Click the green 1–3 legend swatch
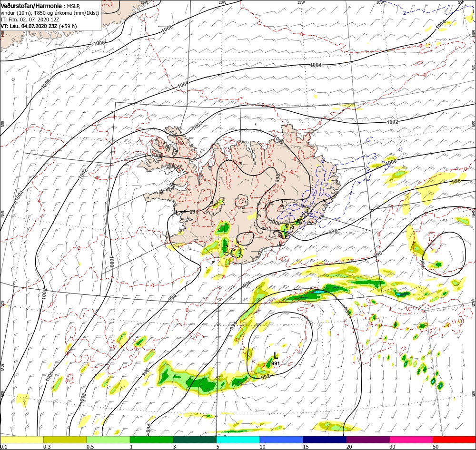This screenshot has width=476, height=450. pos(151,440)
